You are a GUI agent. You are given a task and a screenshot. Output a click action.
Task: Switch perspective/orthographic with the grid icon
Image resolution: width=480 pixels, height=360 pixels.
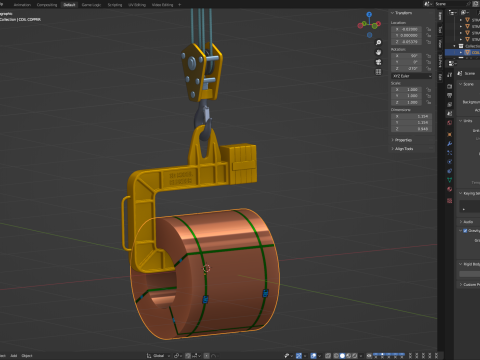tap(378, 72)
